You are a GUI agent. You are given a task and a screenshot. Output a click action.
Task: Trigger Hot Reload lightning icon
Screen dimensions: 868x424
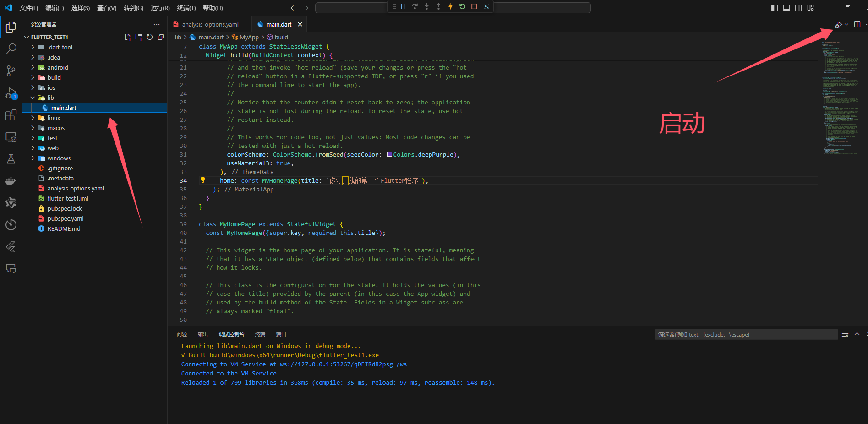[x=450, y=6]
